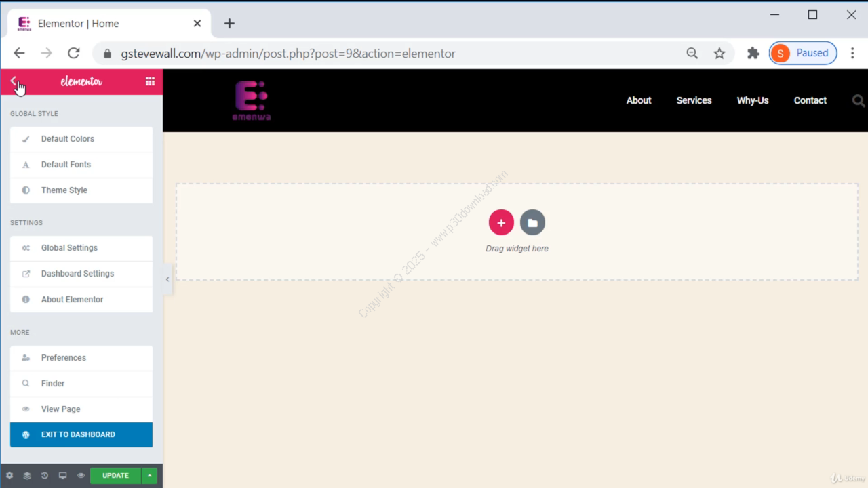
Task: Click the site header search icon
Action: [859, 101]
